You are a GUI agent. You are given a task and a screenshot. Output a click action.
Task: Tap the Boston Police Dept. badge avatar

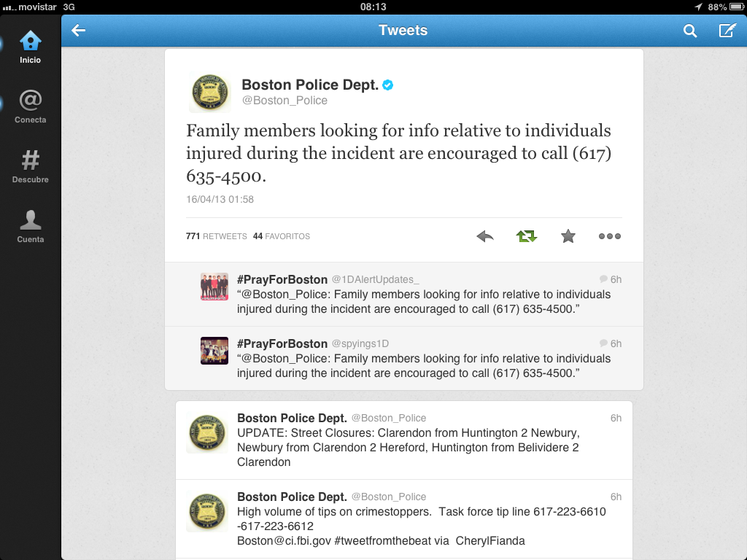click(x=210, y=93)
